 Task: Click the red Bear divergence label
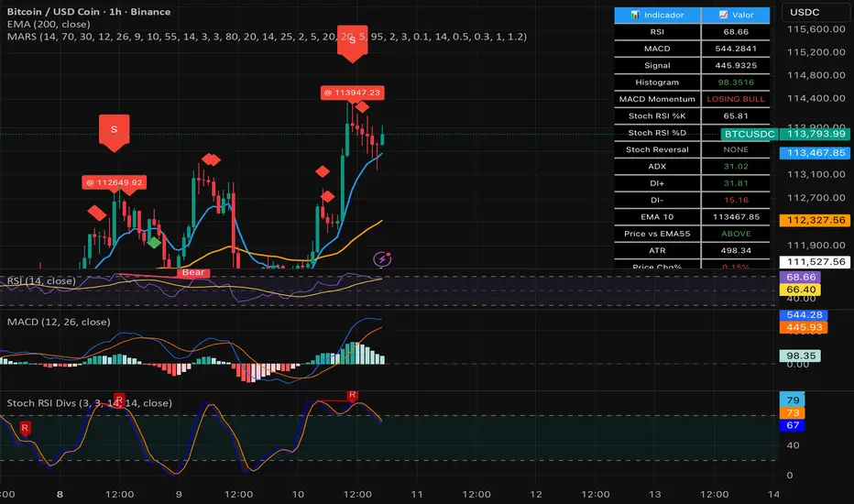click(x=193, y=272)
